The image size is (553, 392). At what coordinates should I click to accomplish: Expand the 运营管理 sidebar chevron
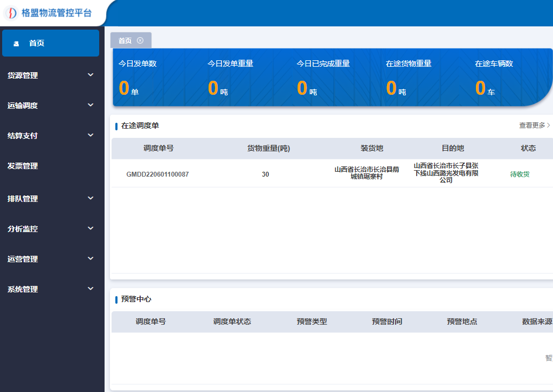(x=91, y=258)
